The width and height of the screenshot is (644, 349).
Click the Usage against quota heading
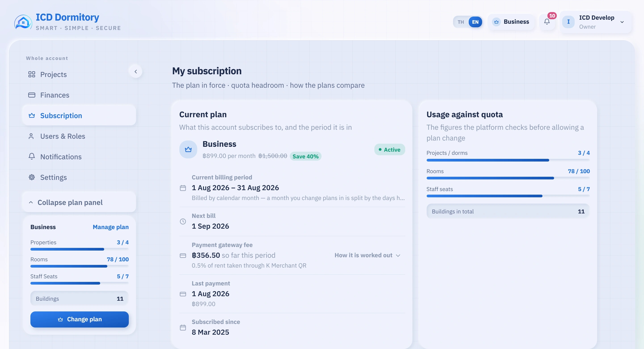(464, 114)
